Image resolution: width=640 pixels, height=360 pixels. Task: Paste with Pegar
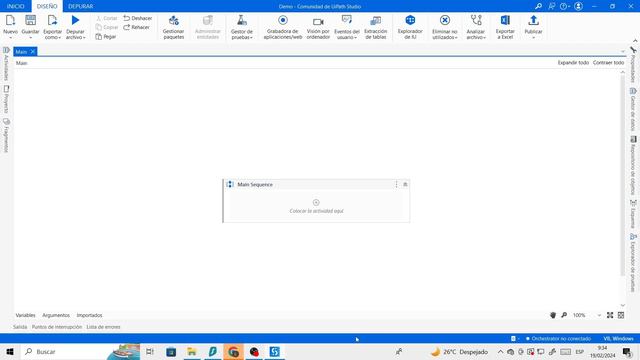(x=106, y=37)
